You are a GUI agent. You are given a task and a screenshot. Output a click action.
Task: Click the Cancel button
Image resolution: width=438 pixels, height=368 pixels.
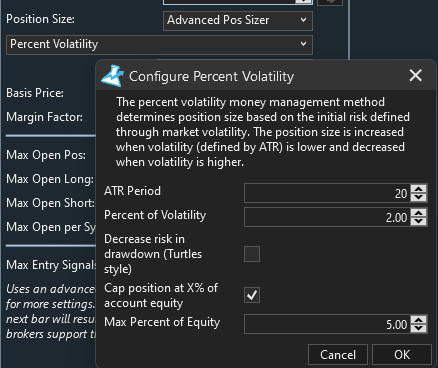coord(338,355)
